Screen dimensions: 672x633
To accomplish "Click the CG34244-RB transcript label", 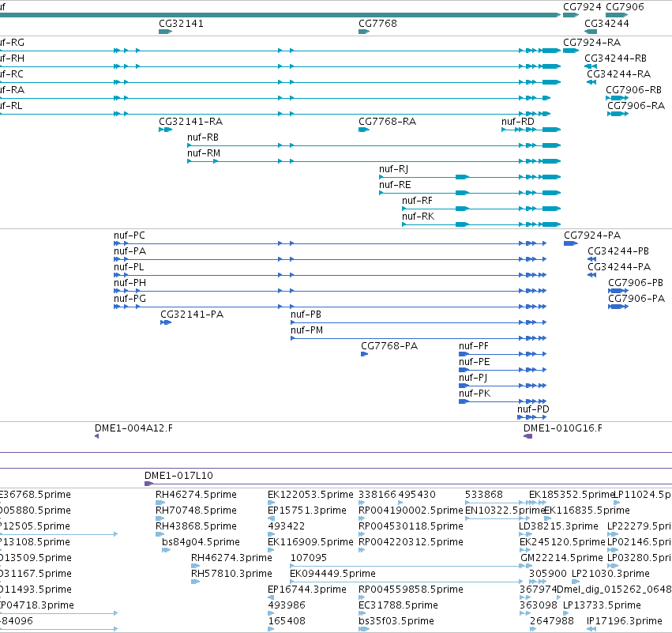I will (615, 58).
